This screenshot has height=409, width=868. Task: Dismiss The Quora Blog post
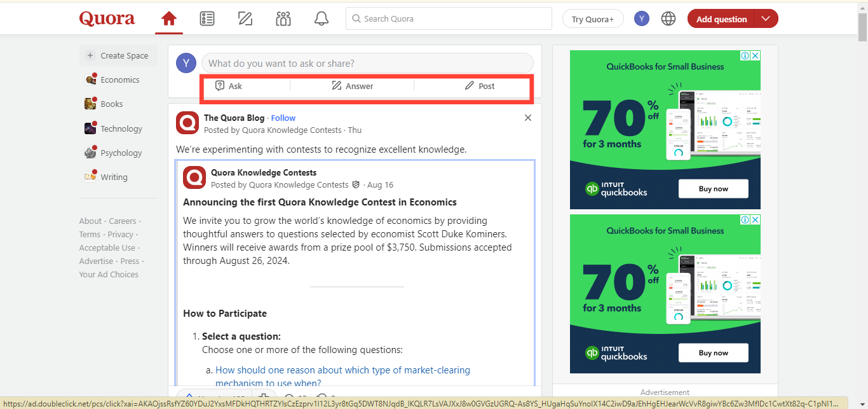pyautogui.click(x=527, y=118)
